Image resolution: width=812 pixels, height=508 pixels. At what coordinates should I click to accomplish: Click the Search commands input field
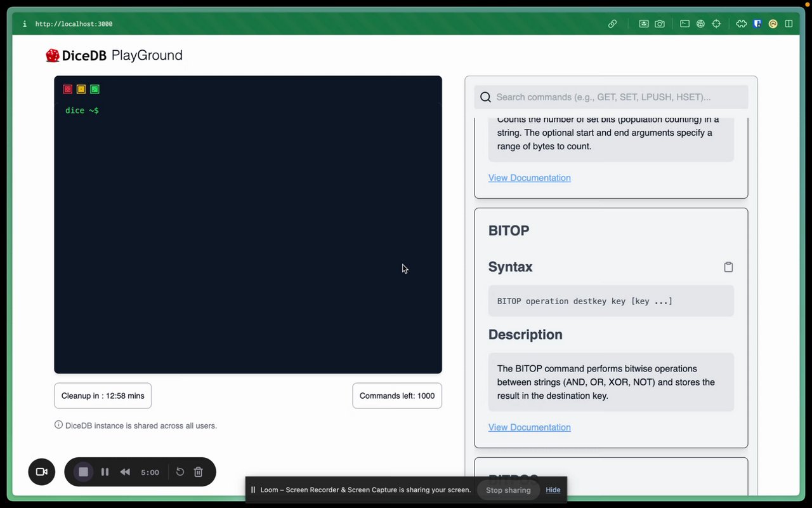(x=611, y=97)
